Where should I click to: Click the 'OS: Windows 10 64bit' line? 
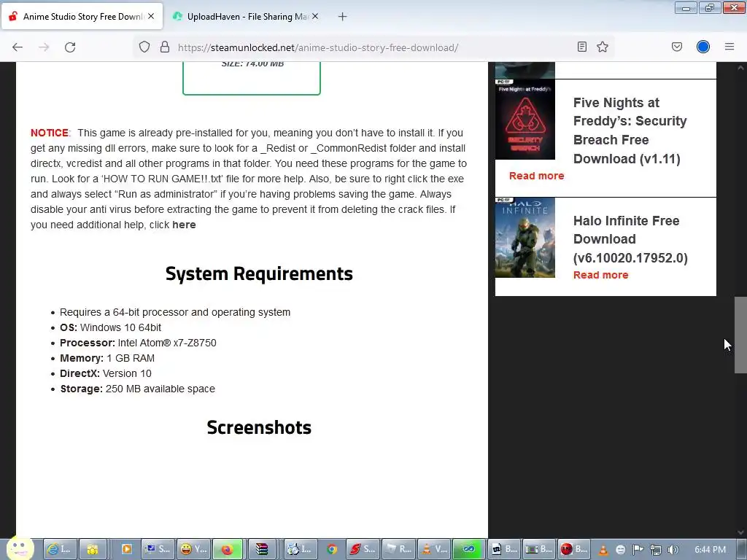pyautogui.click(x=111, y=327)
